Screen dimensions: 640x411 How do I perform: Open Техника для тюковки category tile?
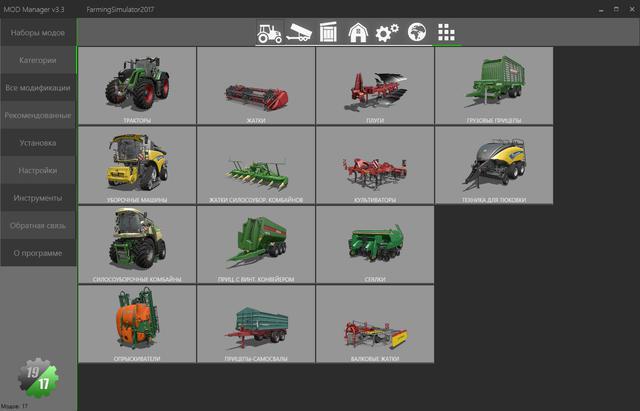pyautogui.click(x=494, y=165)
